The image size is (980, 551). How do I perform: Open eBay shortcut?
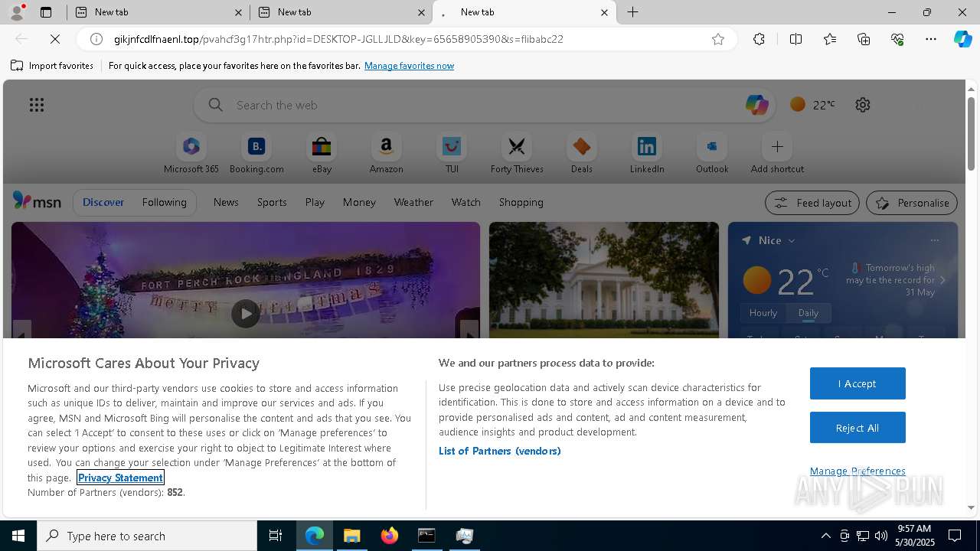click(322, 154)
